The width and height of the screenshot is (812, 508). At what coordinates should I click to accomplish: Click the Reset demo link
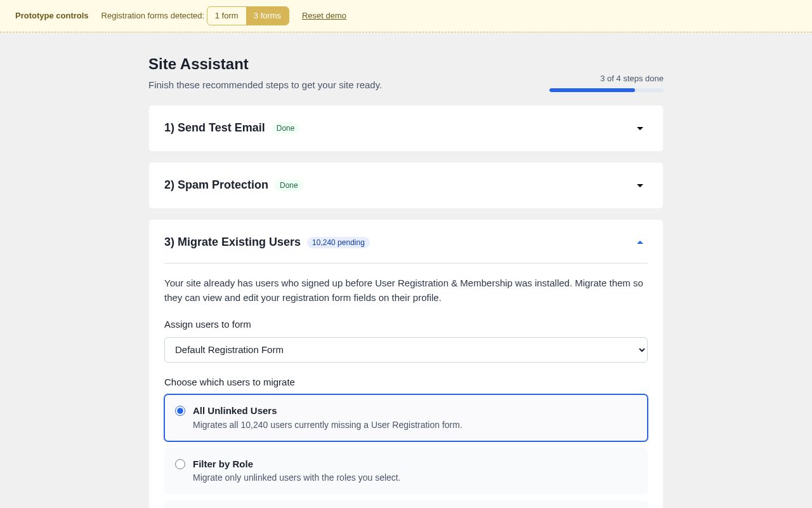pos(324,16)
